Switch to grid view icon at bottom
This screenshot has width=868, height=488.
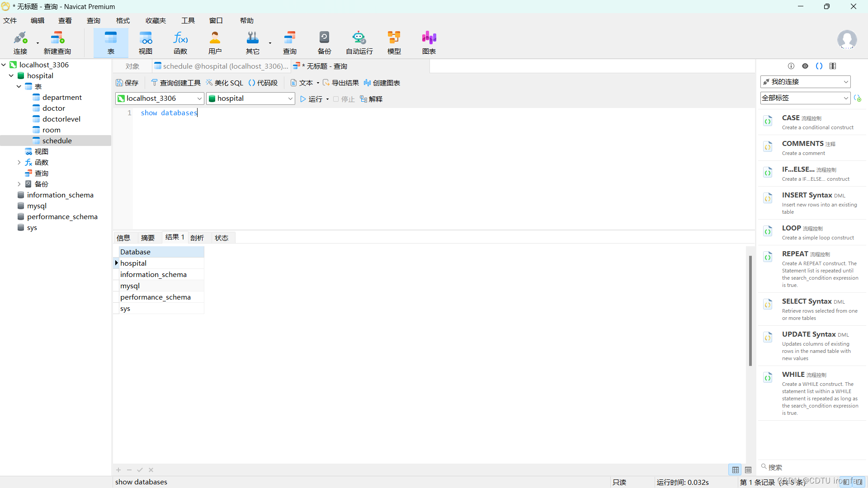pyautogui.click(x=736, y=470)
